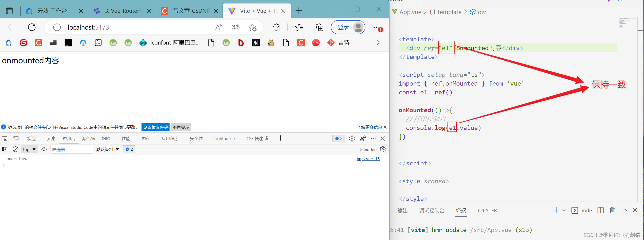
Task: Add this page to favorites
Action: 252,27
